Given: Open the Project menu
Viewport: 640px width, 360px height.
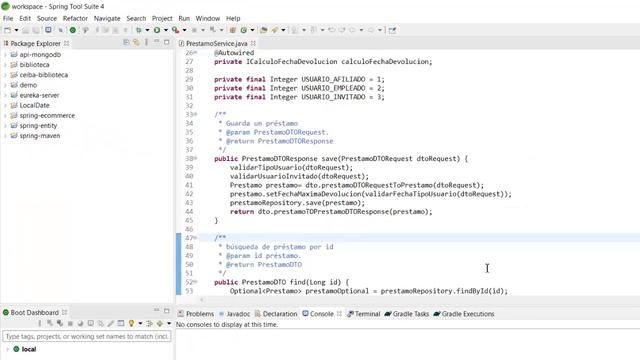Looking at the screenshot, I should point(162,18).
